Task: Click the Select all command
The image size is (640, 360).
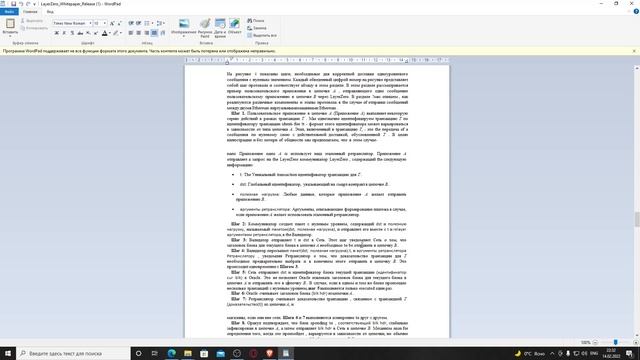Action: [262, 36]
